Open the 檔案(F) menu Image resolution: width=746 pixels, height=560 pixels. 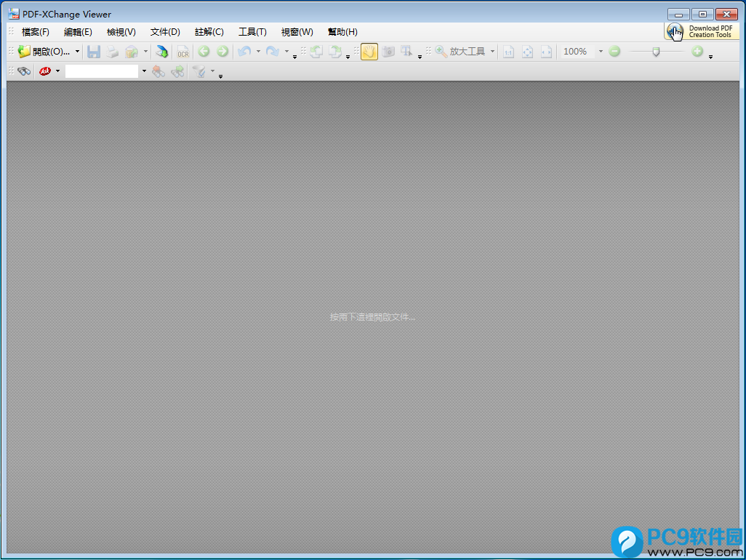(36, 32)
